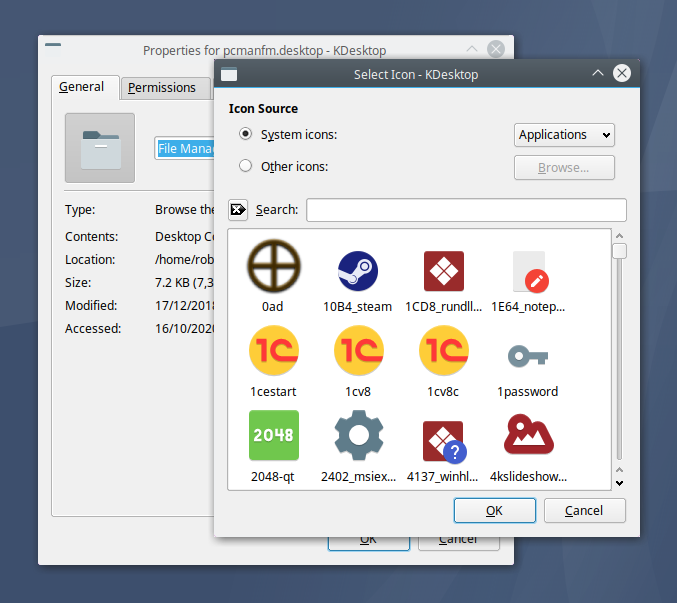Clear the search field with the clear icon
677x603 pixels.
click(x=238, y=210)
